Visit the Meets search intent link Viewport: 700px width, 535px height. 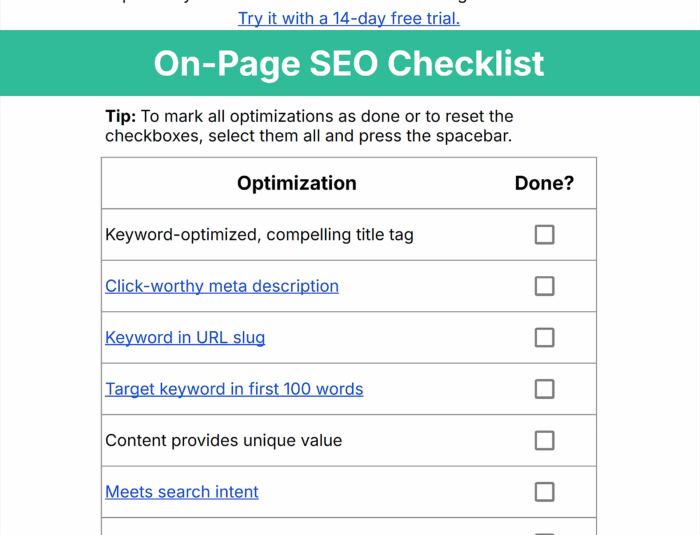(182, 492)
